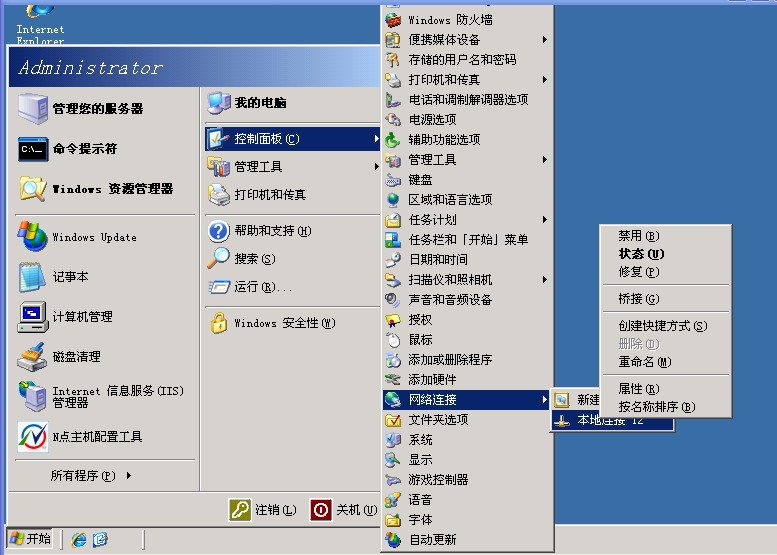
Task: Open Windows Update entry
Action: [105, 237]
